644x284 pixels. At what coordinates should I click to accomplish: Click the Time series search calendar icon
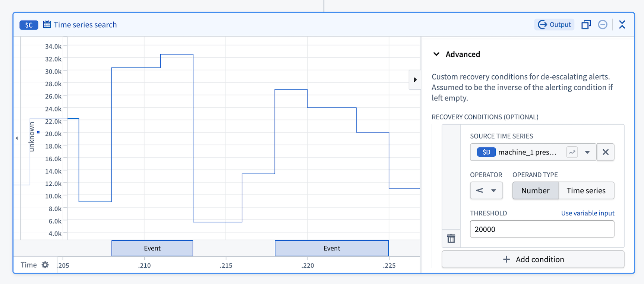[x=47, y=25]
